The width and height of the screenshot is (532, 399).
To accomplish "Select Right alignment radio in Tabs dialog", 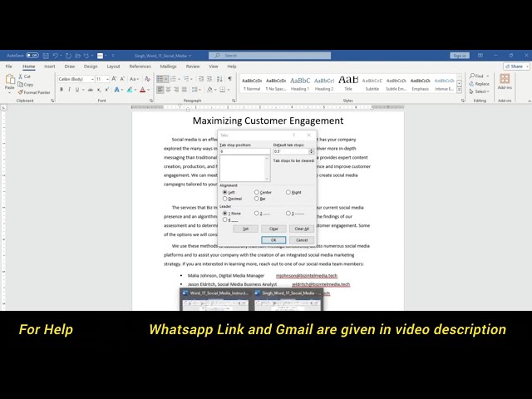I will pyautogui.click(x=288, y=192).
